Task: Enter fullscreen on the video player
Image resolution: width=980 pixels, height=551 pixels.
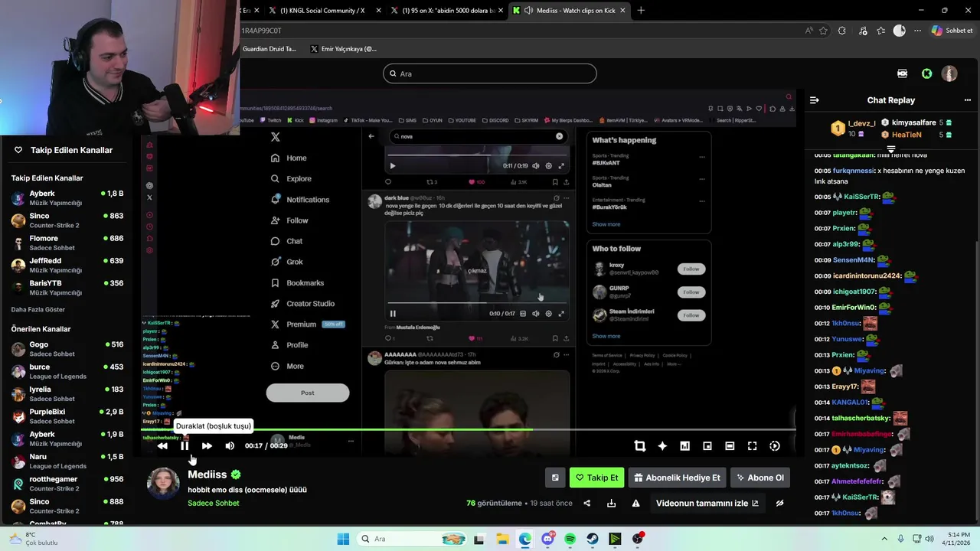Action: point(753,446)
